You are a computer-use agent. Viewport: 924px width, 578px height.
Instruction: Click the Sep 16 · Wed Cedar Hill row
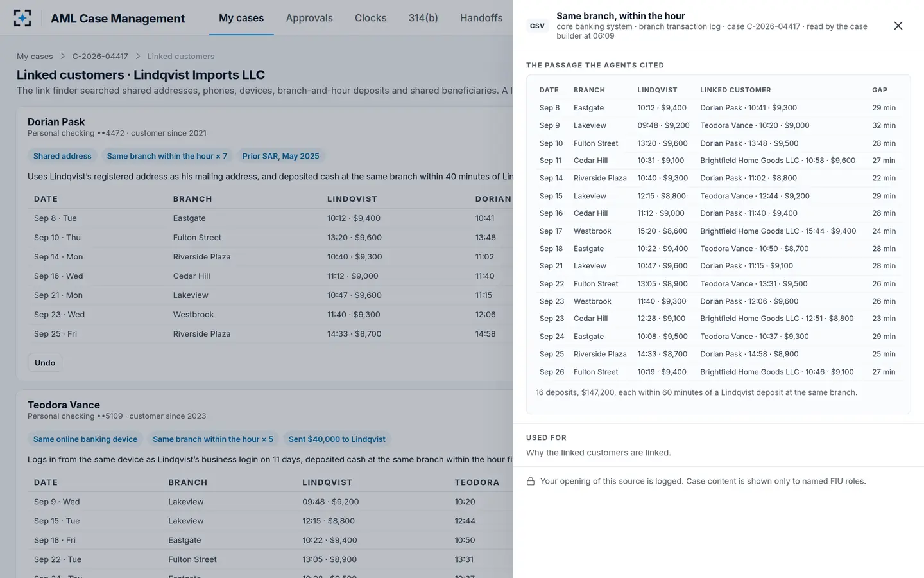270,276
